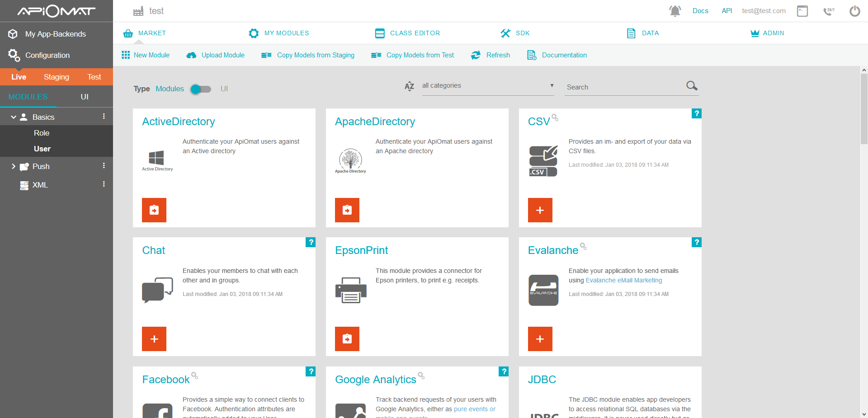This screenshot has width=868, height=418.
Task: Click the search magnifier icon
Action: coord(692,86)
